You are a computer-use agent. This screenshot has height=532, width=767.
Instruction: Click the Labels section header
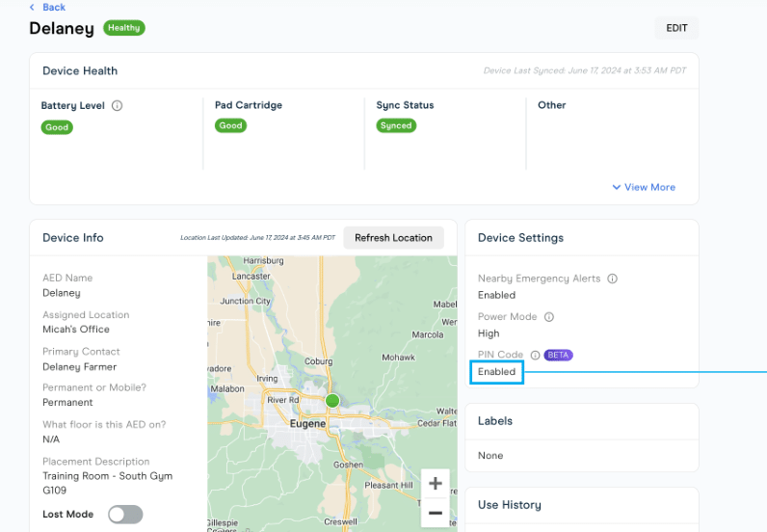pyautogui.click(x=495, y=421)
